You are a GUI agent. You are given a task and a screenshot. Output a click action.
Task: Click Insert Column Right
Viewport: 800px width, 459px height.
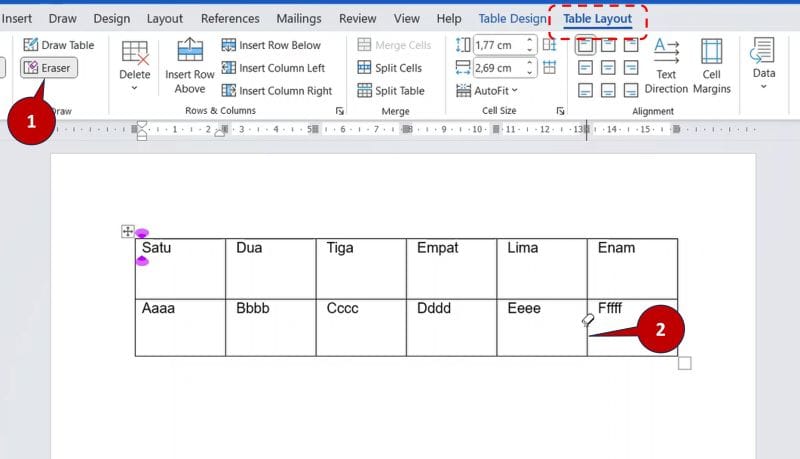point(277,91)
